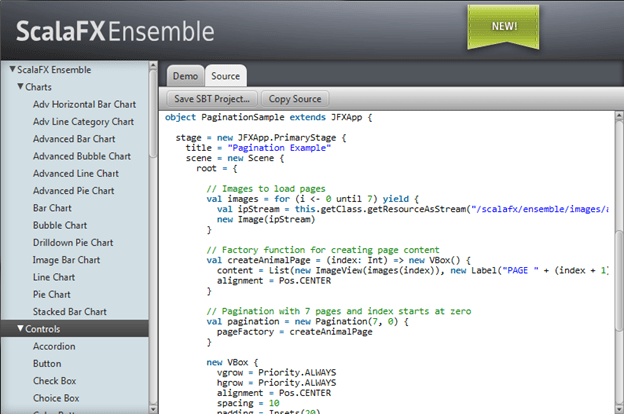Select Drilldown Pie Chart item
Image resolution: width=624 pixels, height=414 pixels.
[73, 242]
